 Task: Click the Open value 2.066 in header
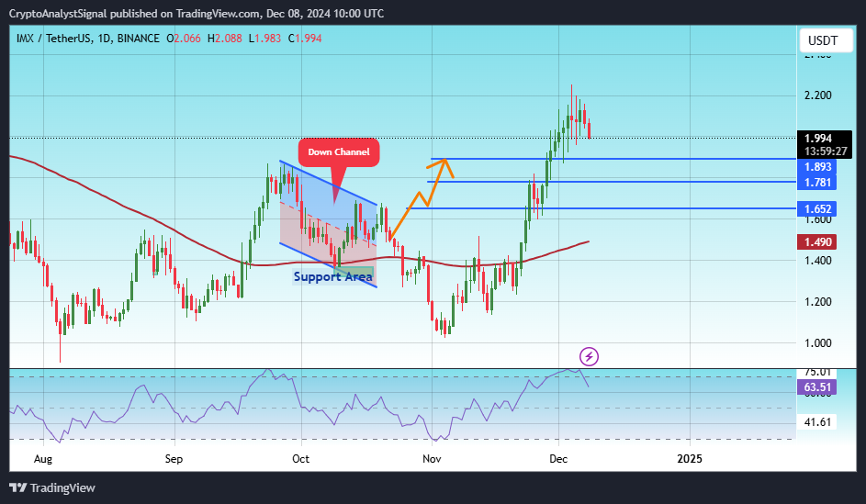coord(187,39)
